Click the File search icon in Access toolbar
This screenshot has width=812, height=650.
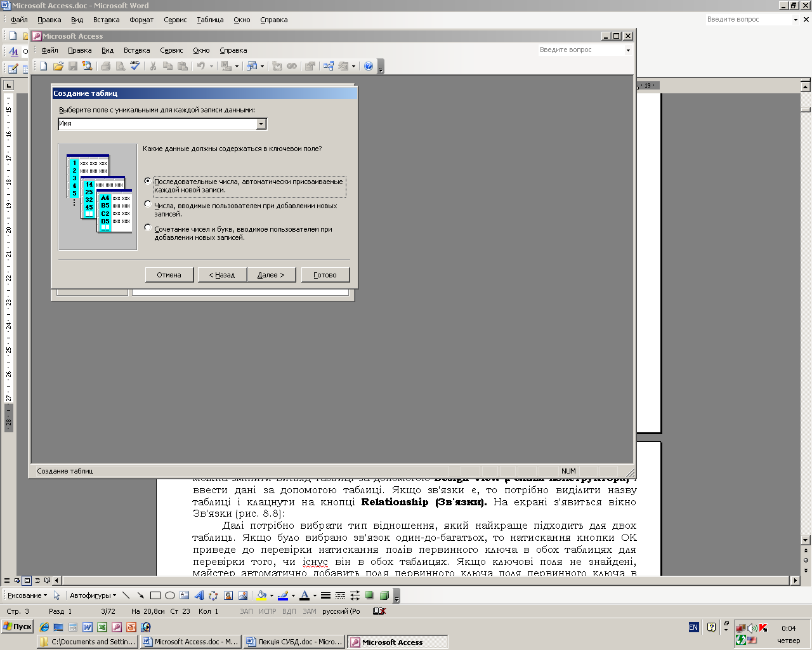(88, 66)
